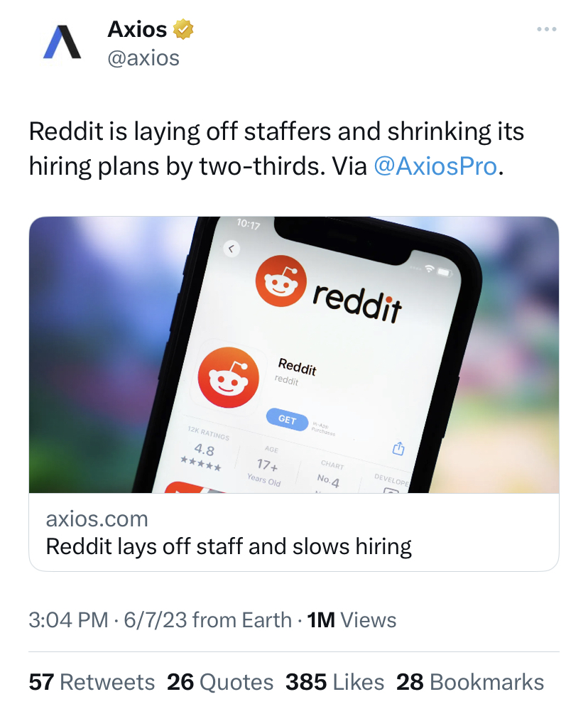
Task: Click the back chevron in the phone image
Action: tap(232, 248)
